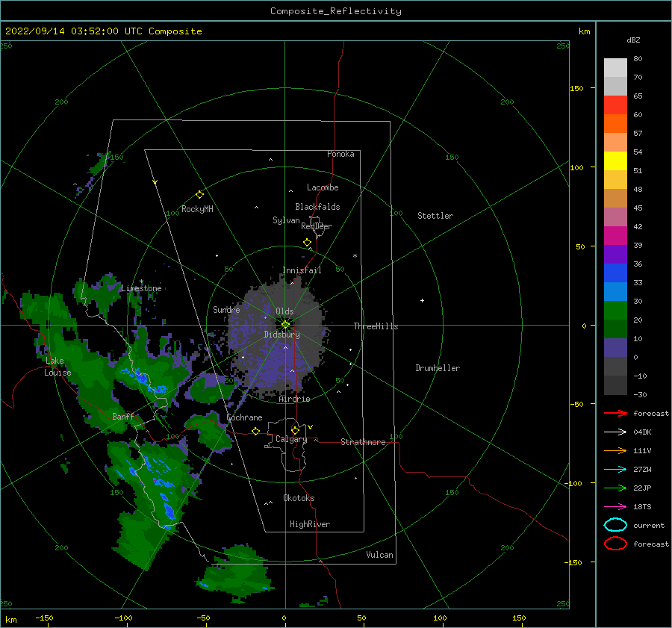Click the magenta 39-42 dBZ swatch
672x628 pixels.
coord(615,236)
